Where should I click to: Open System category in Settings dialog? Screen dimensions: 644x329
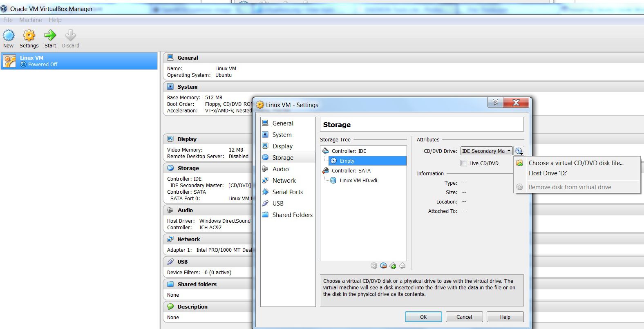[288, 134]
